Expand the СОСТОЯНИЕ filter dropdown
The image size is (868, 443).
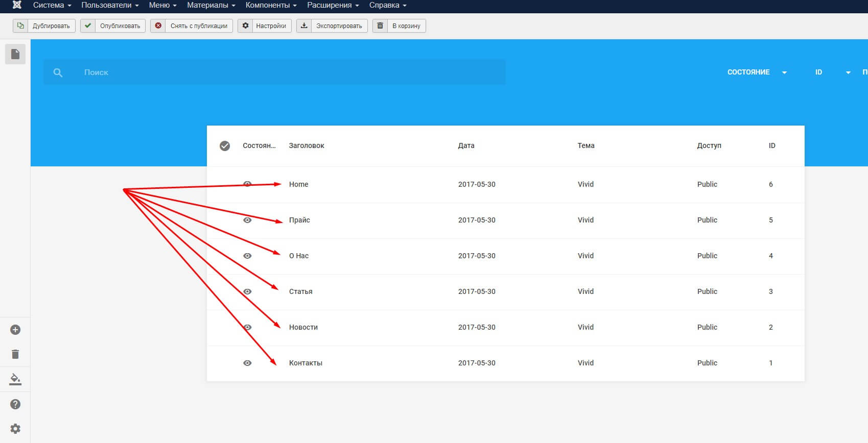[x=757, y=72]
